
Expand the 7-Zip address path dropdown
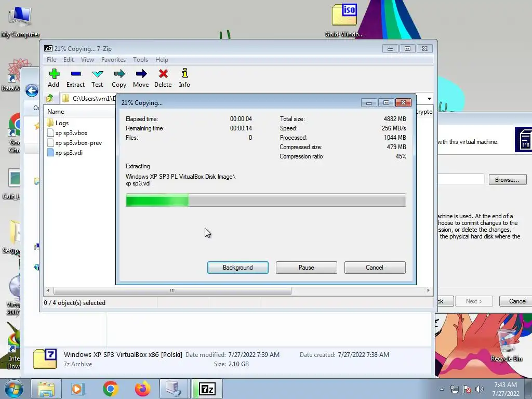429,99
